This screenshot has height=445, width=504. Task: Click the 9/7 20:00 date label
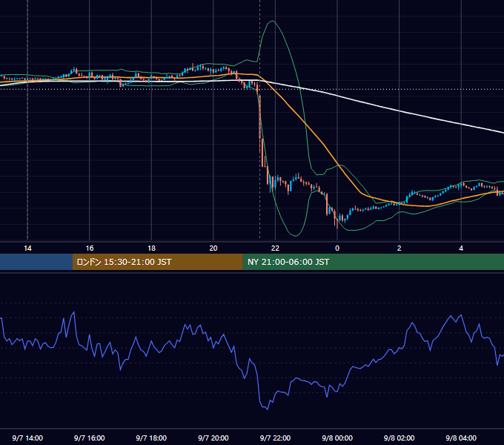point(213,438)
